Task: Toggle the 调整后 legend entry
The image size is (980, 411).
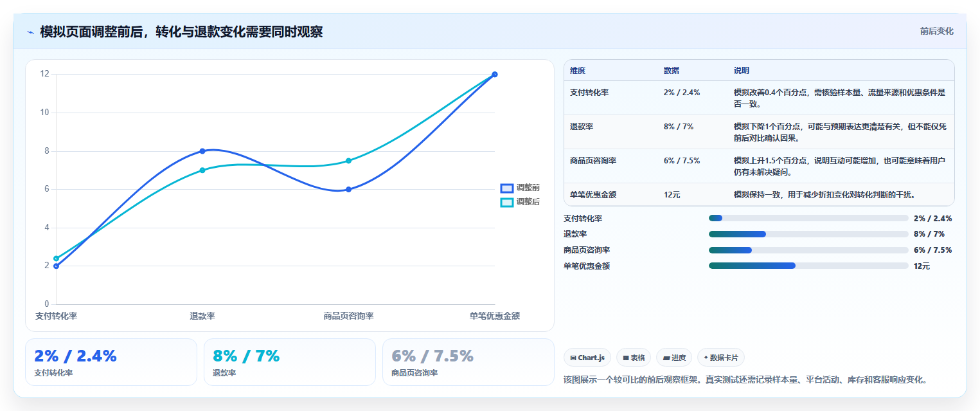Action: pyautogui.click(x=521, y=202)
